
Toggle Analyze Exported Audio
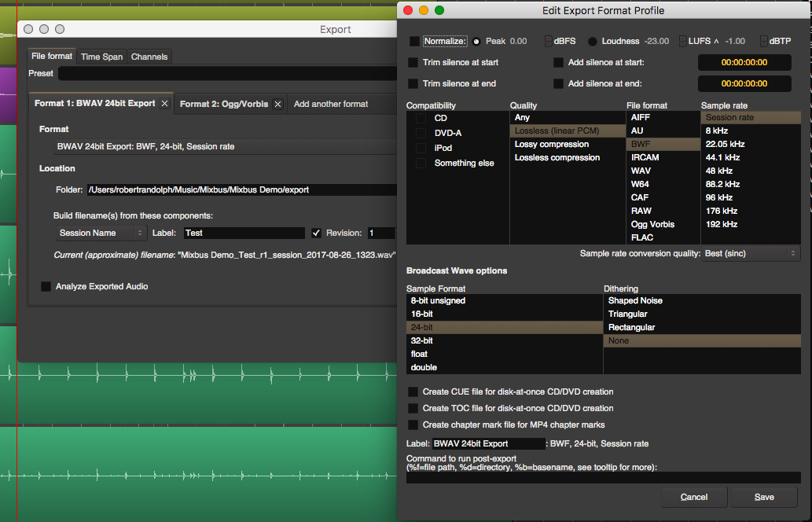point(46,286)
